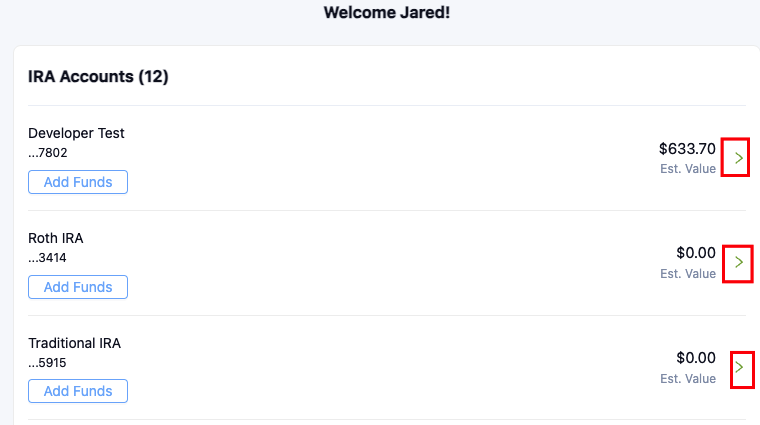Click the Traditional IRA $0.00 balance
Image resolution: width=760 pixels, height=425 pixels.
696,357
